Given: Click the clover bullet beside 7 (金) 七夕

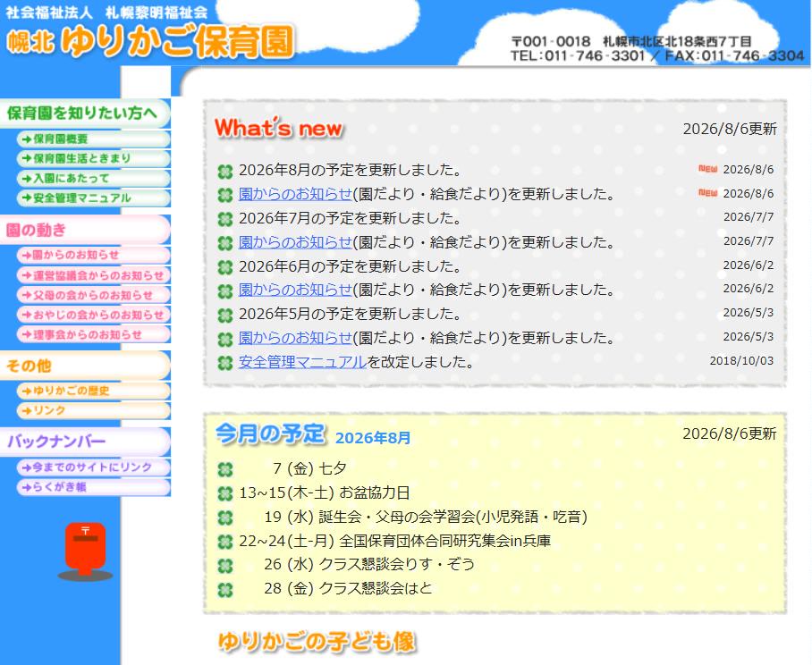Looking at the screenshot, I should [x=225, y=470].
